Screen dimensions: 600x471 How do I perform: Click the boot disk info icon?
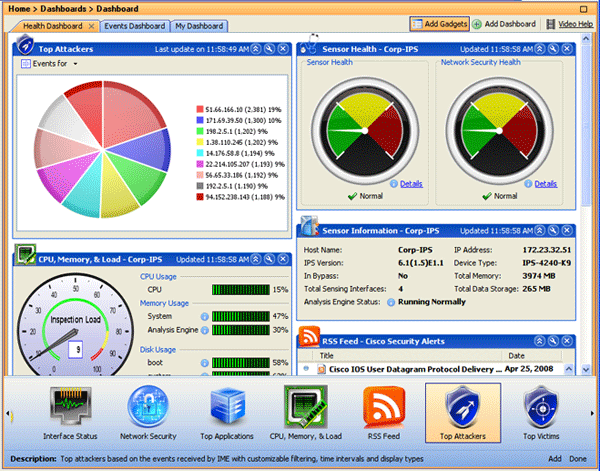[205, 363]
